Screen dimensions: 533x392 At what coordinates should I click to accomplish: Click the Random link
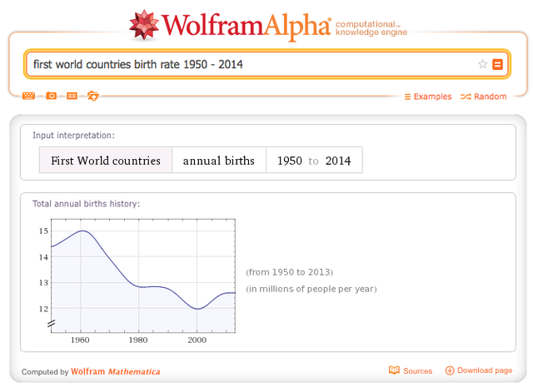pos(483,97)
